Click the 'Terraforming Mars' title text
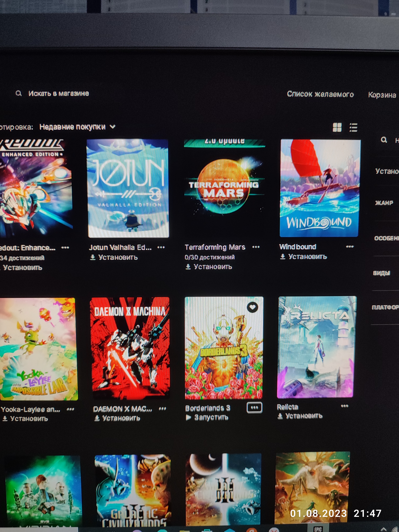The height and width of the screenshot is (532, 399). (x=215, y=247)
